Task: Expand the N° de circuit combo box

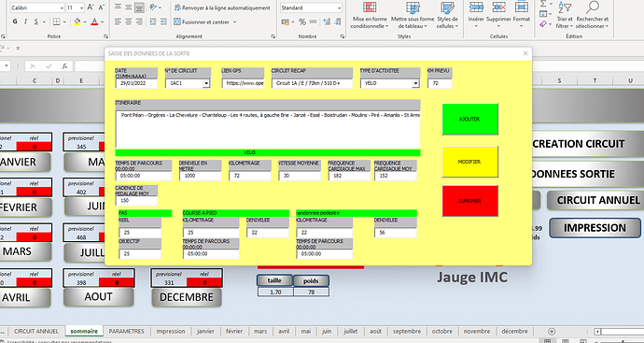Action: click(206, 83)
